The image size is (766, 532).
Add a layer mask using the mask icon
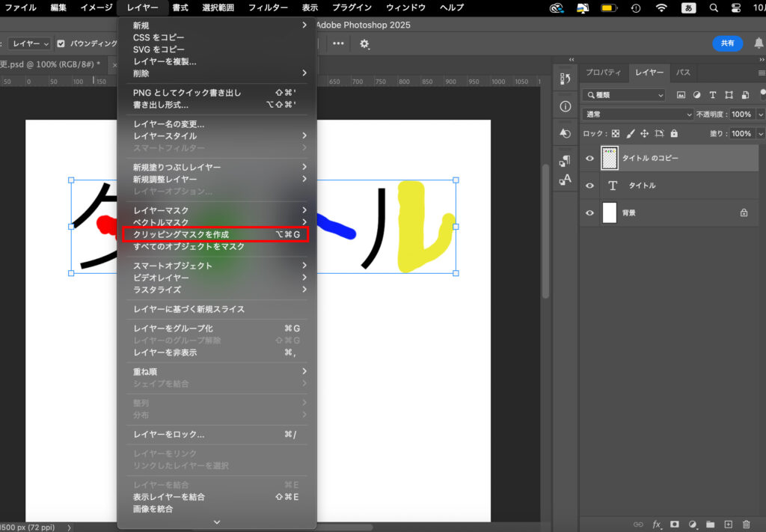coord(674,525)
